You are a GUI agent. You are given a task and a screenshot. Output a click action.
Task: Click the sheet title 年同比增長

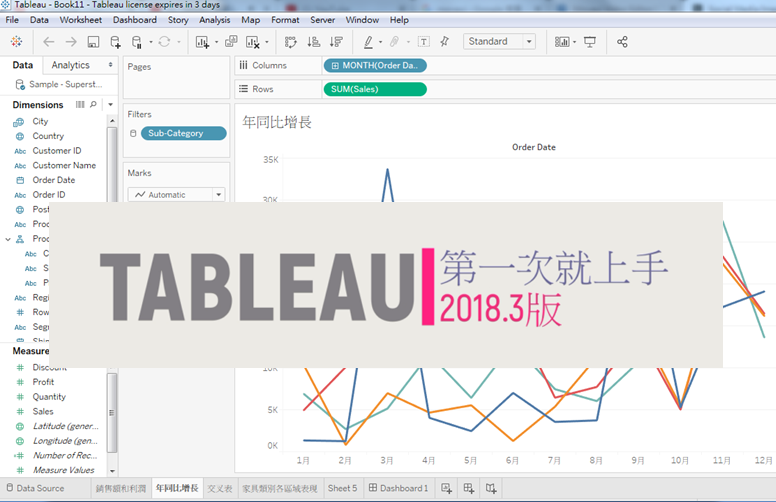(277, 122)
